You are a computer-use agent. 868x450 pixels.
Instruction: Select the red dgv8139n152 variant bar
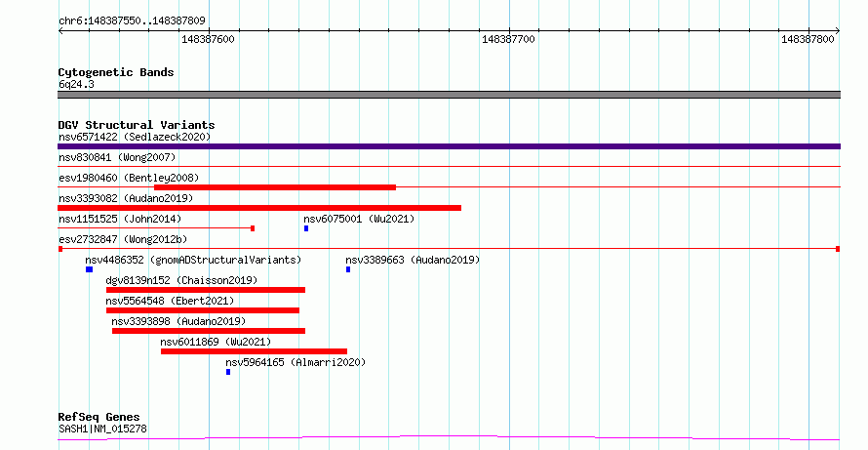pyautogui.click(x=206, y=290)
